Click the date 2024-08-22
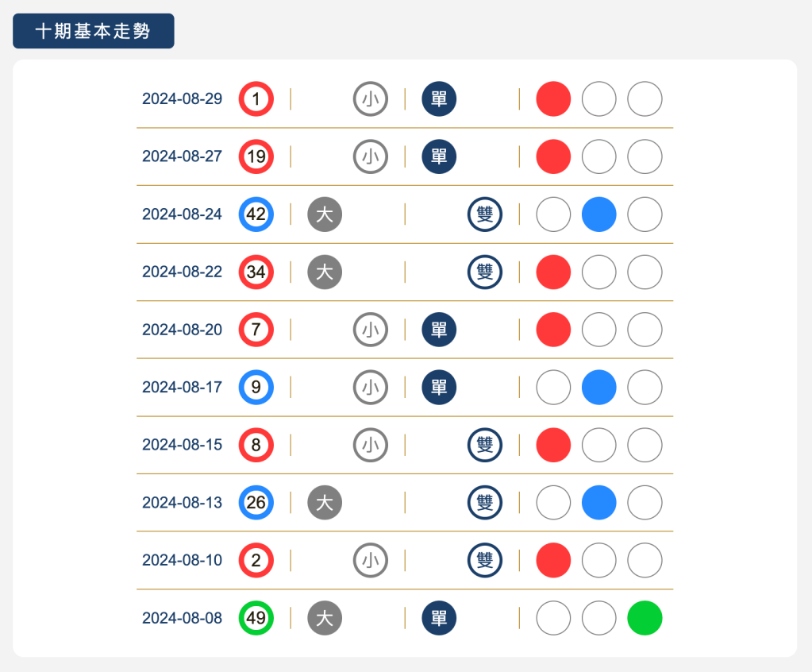 coord(182,272)
